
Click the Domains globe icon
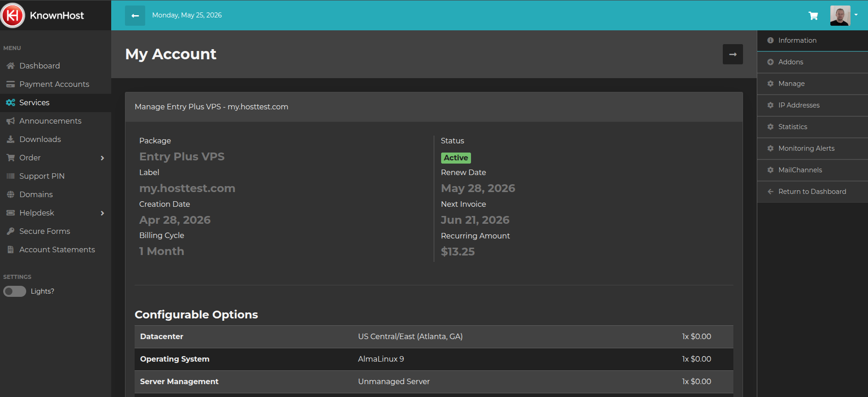11,194
